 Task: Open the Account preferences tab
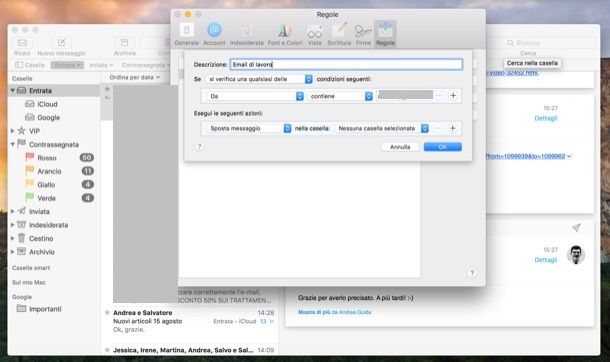(214, 34)
